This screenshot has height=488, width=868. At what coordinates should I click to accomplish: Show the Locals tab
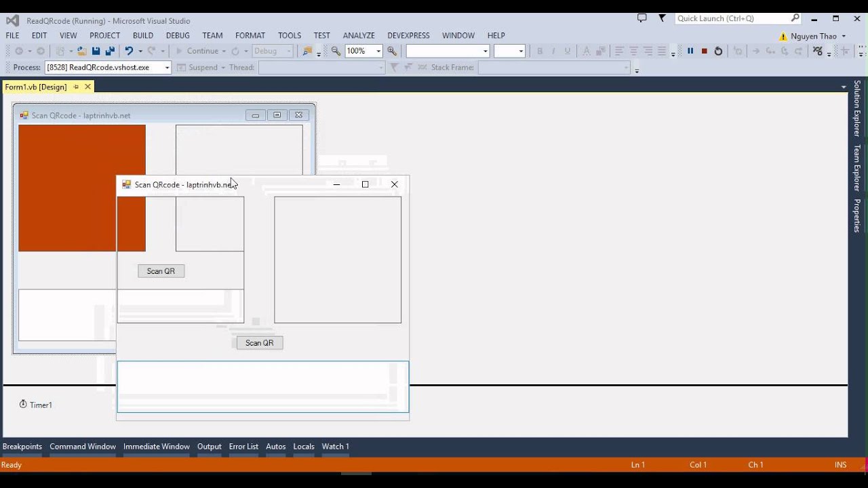coord(304,446)
